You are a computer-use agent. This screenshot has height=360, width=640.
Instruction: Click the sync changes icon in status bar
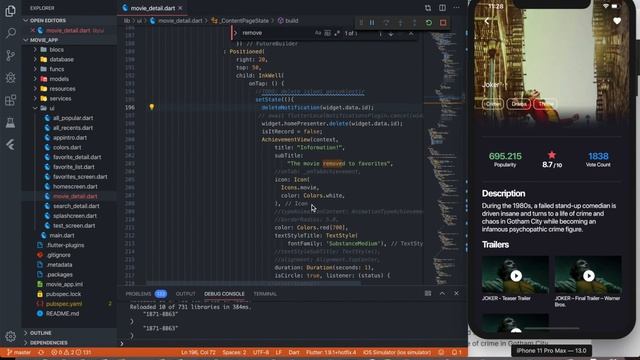tap(41, 352)
